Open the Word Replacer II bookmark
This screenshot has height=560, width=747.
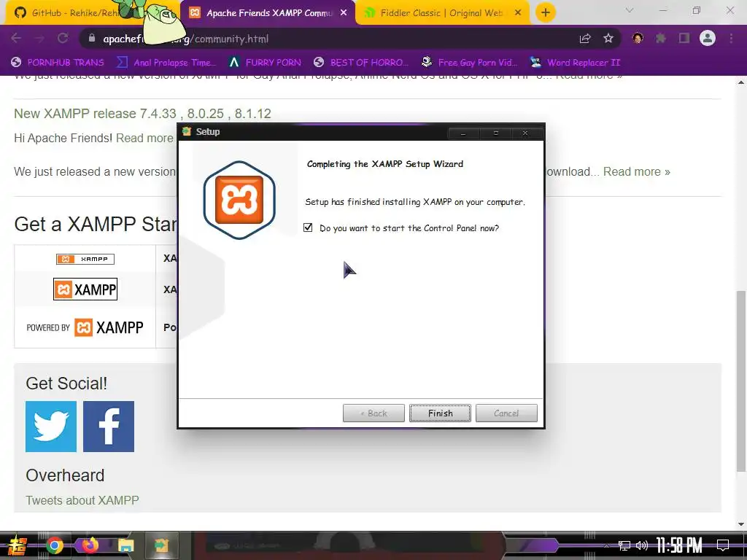coord(575,63)
